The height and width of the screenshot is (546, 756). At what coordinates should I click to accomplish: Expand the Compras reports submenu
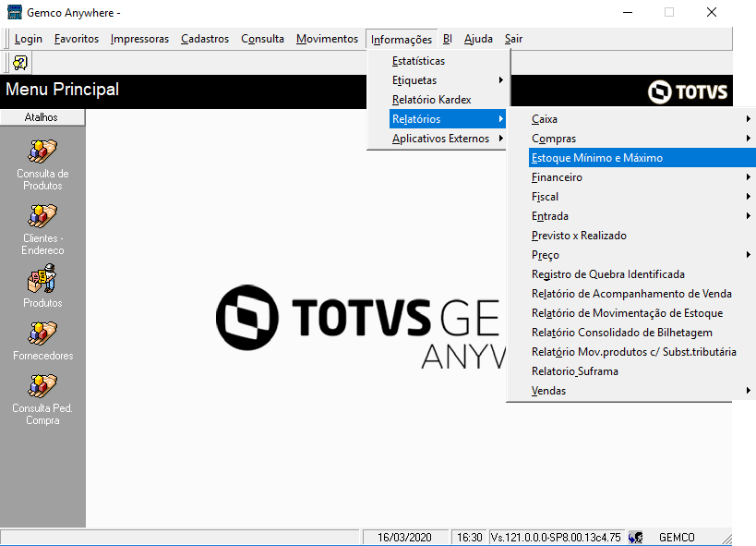click(642, 139)
